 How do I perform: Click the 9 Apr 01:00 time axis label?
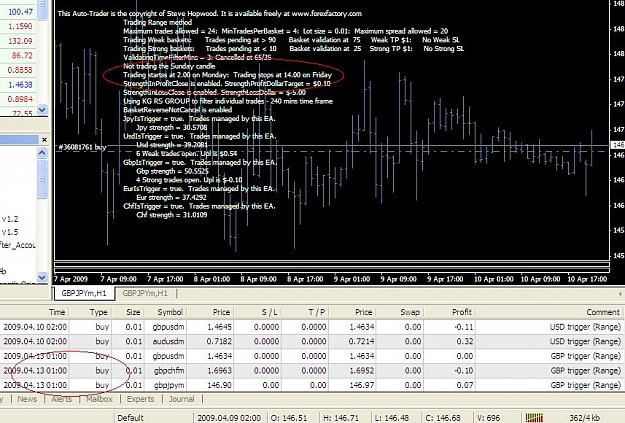click(352, 279)
